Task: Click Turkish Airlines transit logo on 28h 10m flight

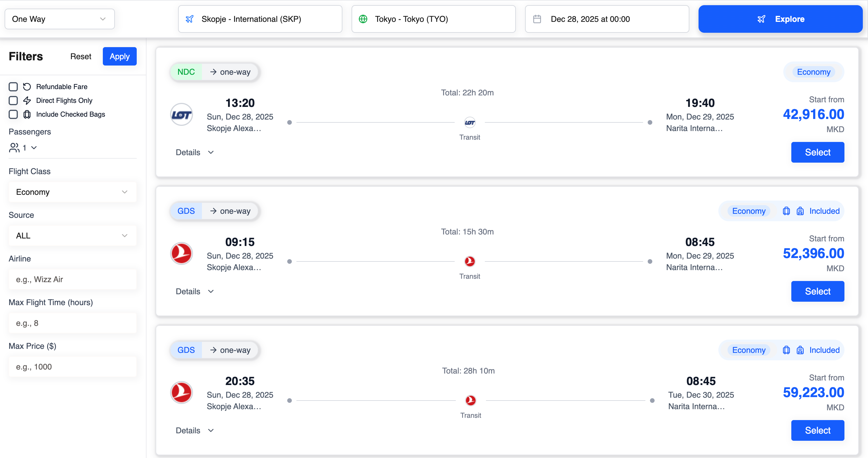Action: click(x=471, y=401)
